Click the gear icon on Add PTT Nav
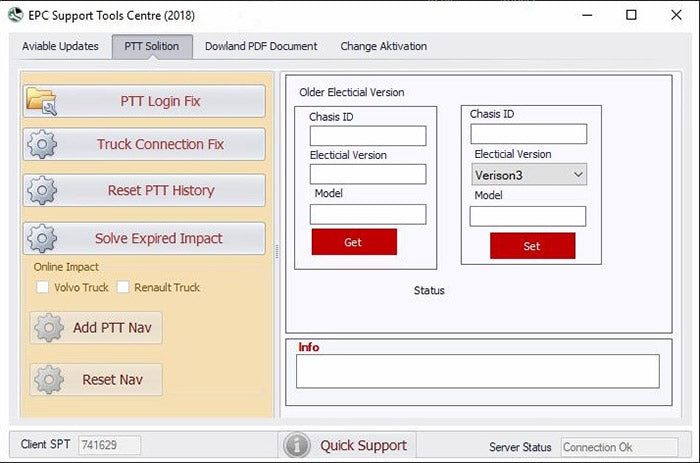Screen dimensions: 700x463 pyautogui.click(x=49, y=327)
